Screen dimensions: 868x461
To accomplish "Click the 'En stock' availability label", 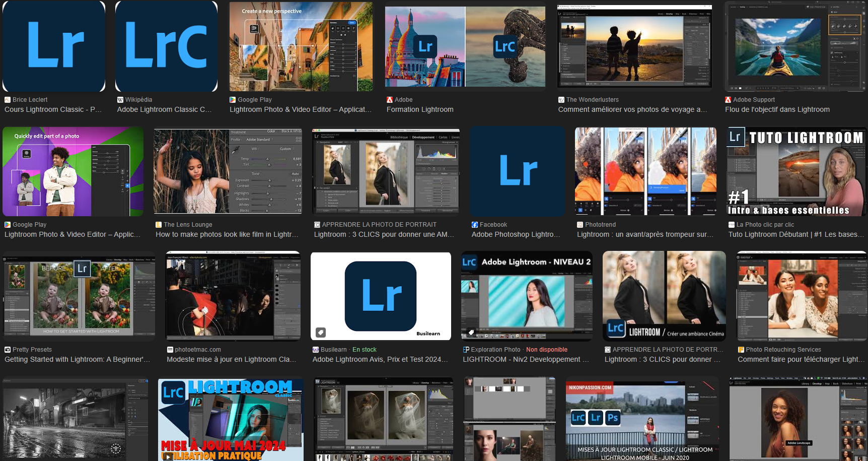I will (365, 350).
